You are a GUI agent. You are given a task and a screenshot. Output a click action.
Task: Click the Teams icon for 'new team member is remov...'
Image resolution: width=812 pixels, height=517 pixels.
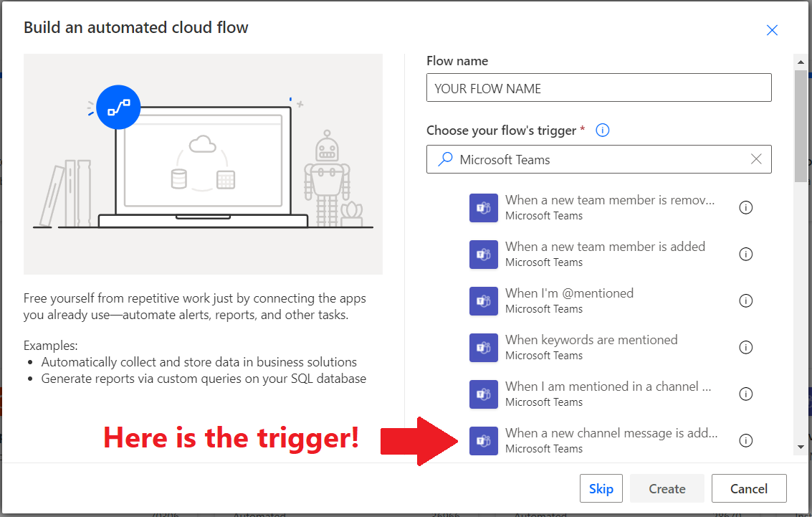pos(483,208)
